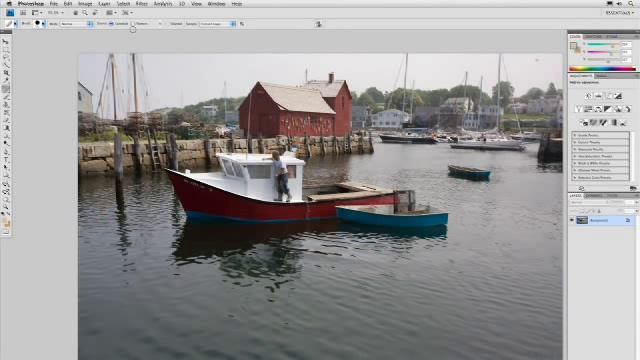Add a Black & White adjustment
Viewport: 640px width, 360px height.
coord(607,109)
